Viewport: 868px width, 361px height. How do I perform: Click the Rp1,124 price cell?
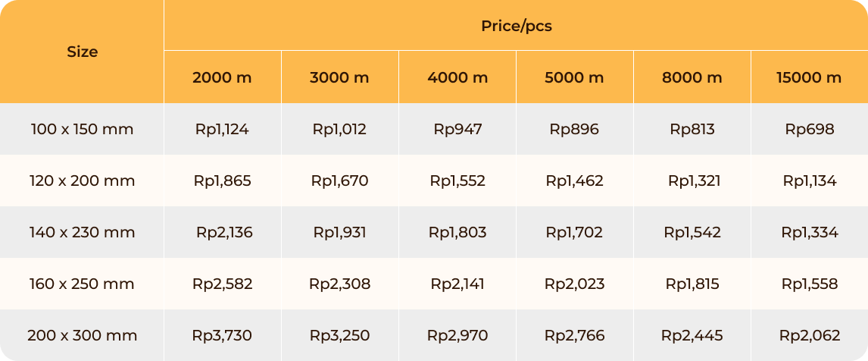tap(223, 129)
